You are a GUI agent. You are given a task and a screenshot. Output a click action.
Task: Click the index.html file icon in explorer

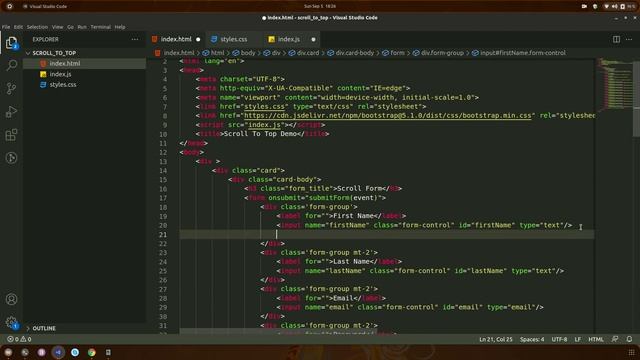coord(43,63)
